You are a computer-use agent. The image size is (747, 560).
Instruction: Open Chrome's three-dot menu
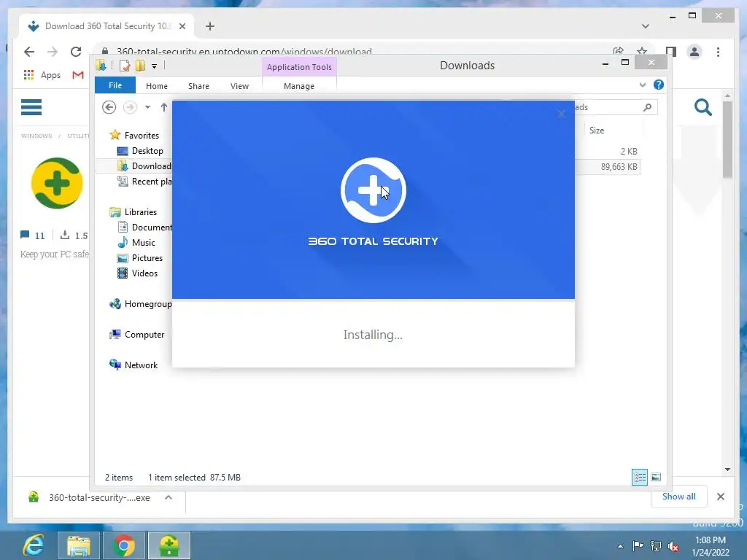[718, 52]
